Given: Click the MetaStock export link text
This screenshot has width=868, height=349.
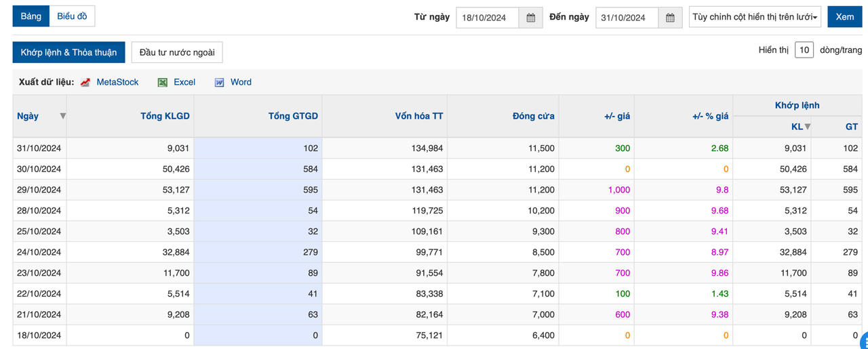Looking at the screenshot, I should pos(117,82).
